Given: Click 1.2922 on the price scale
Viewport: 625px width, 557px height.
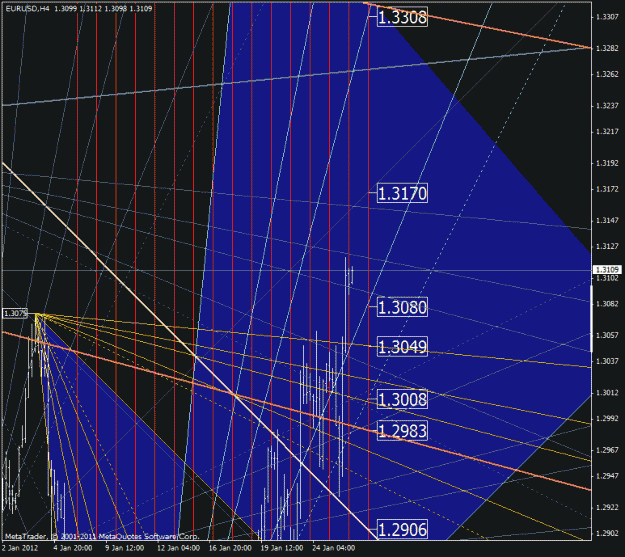Looking at the screenshot, I should point(607,508).
